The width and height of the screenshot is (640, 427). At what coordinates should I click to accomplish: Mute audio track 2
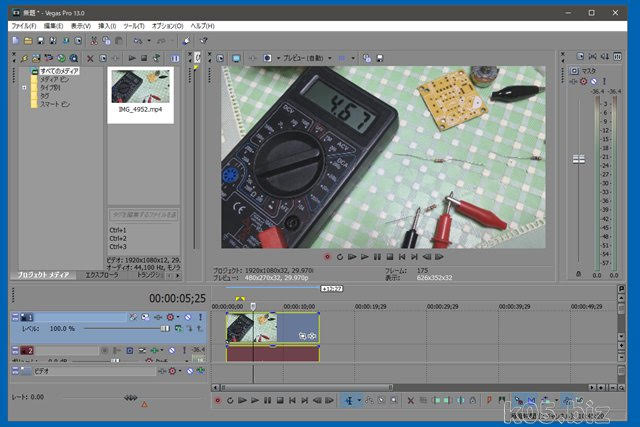click(x=172, y=350)
